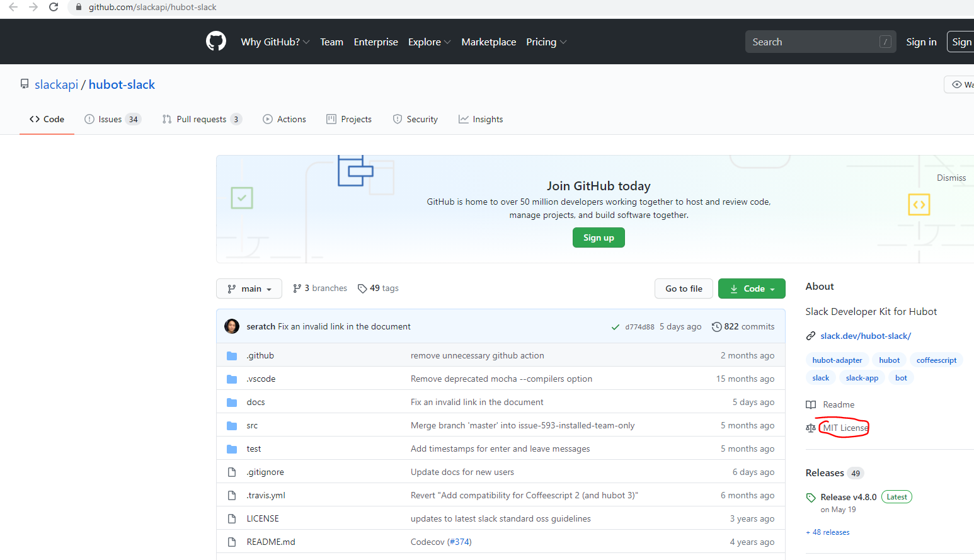Switch to the Actions tab
This screenshot has height=560, width=974.
click(284, 119)
